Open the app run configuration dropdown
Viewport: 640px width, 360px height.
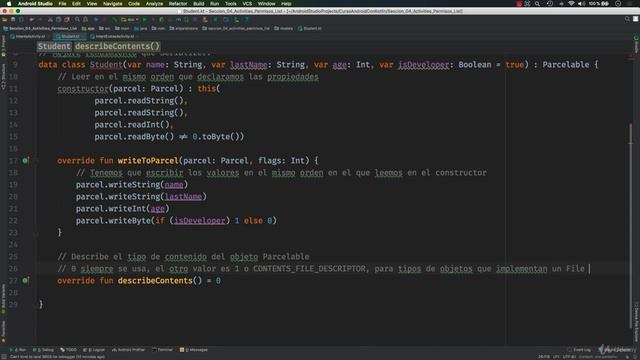pyautogui.click(x=130, y=19)
